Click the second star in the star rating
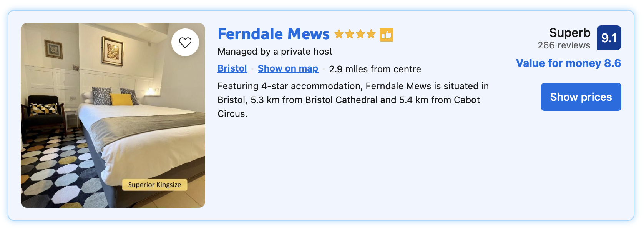 point(350,34)
